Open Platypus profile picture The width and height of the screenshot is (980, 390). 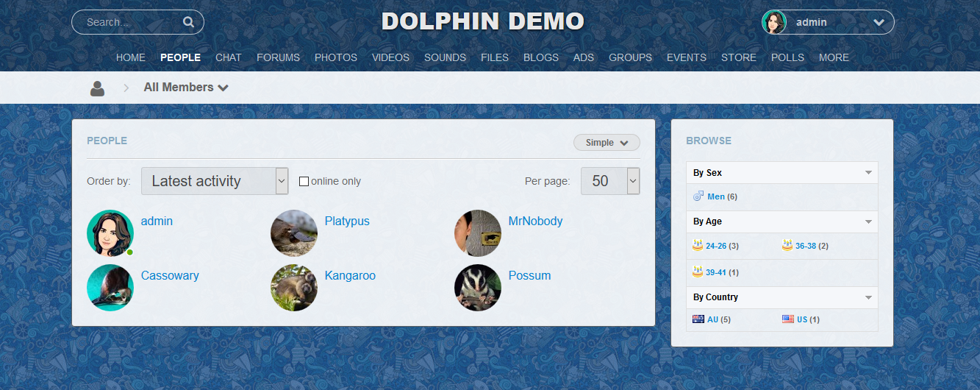(294, 233)
